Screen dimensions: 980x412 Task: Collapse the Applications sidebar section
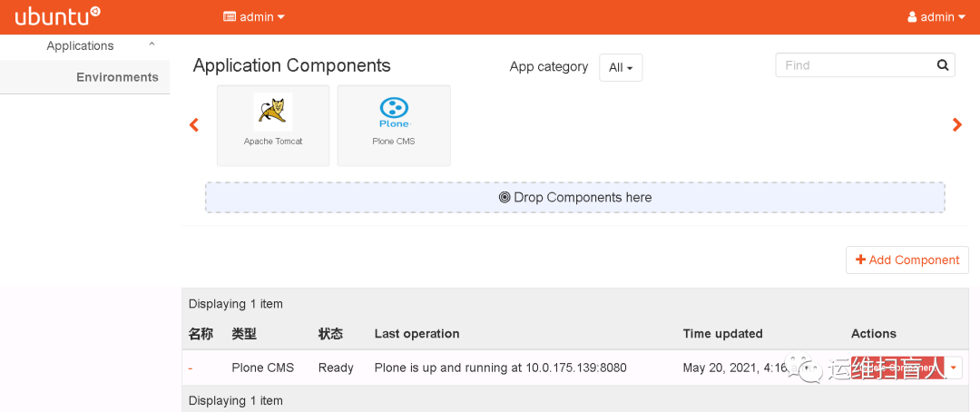click(x=152, y=45)
